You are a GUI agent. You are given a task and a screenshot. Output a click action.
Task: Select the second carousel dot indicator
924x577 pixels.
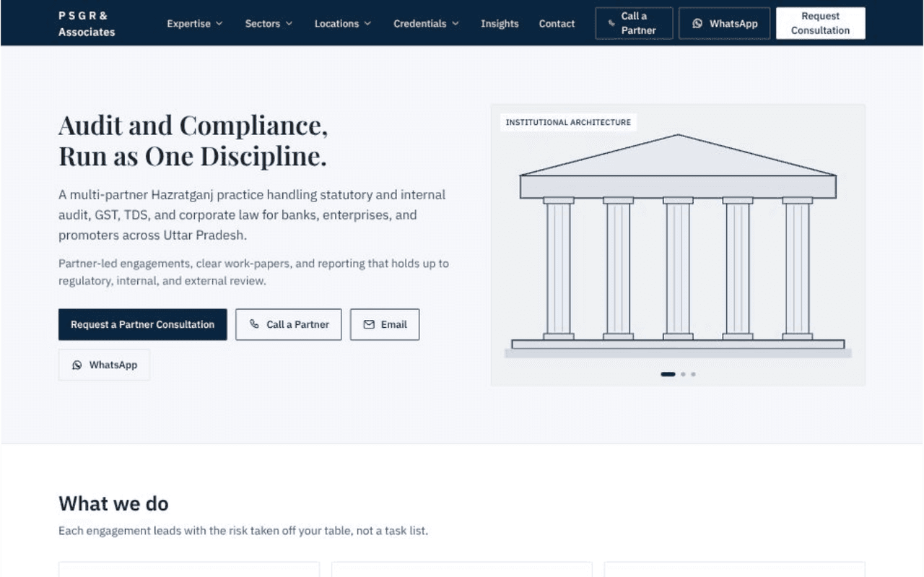click(x=684, y=374)
